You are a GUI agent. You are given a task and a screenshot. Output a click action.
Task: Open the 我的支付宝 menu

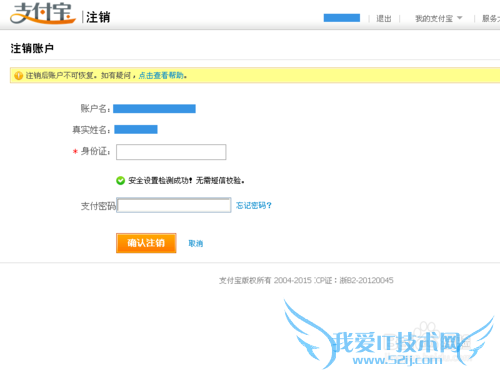click(434, 19)
